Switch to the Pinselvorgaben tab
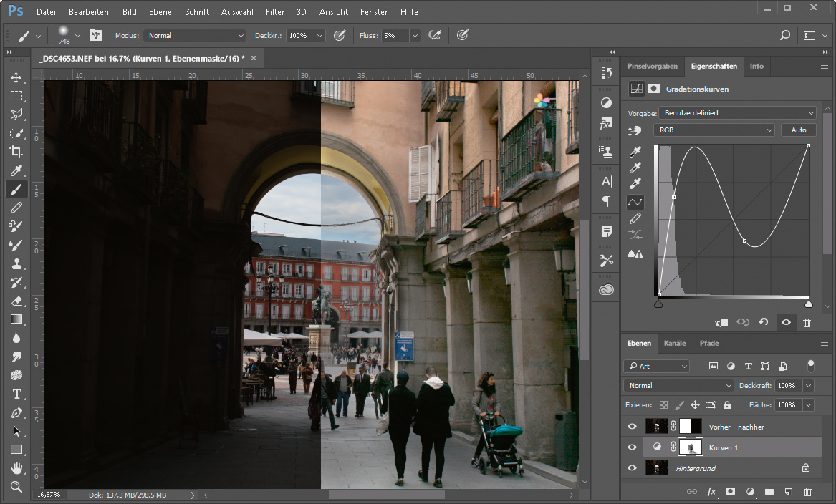The width and height of the screenshot is (836, 504). [653, 66]
